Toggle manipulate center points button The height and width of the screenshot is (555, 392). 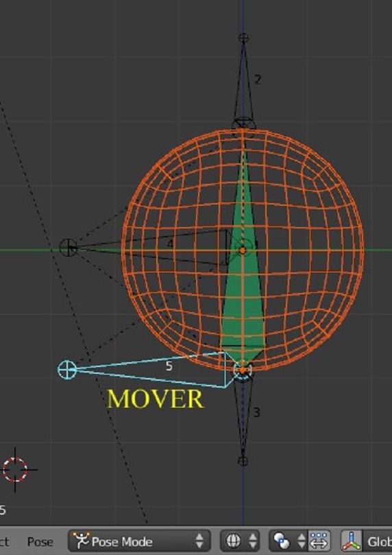coord(319,541)
